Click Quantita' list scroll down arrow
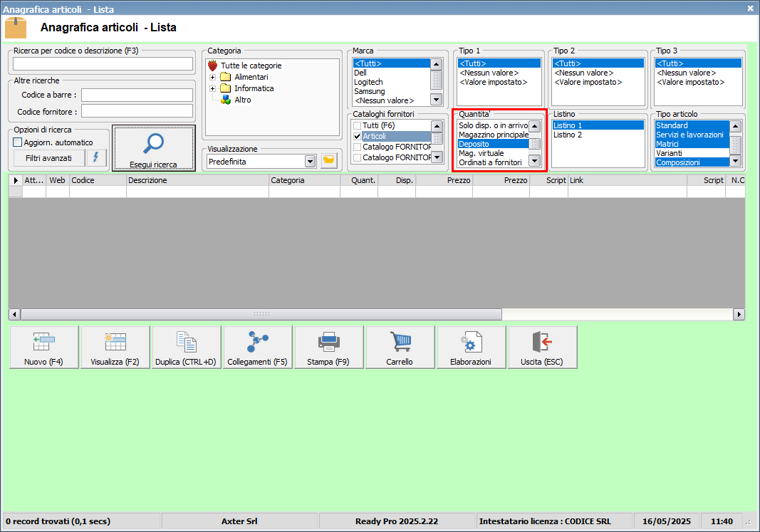Image resolution: width=760 pixels, height=532 pixels. pos(535,161)
